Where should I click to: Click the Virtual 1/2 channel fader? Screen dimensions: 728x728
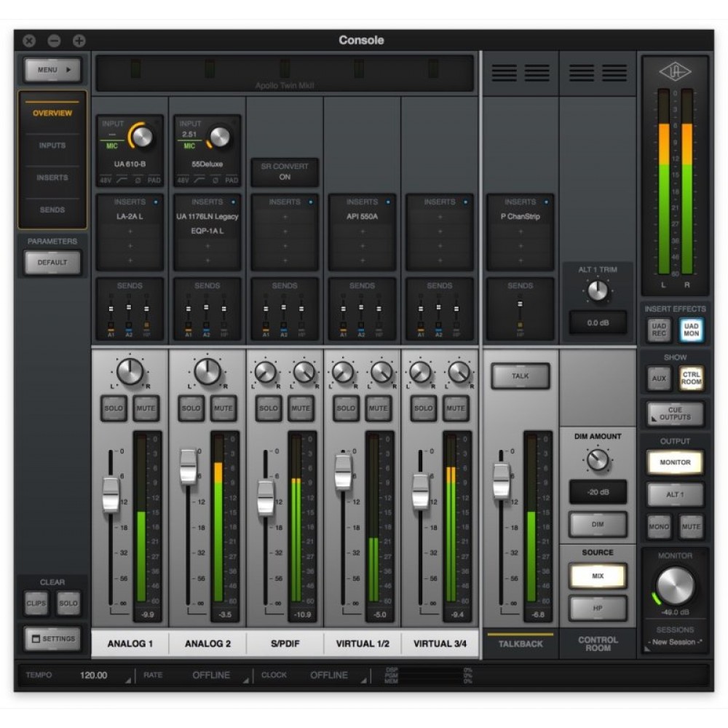(343, 472)
